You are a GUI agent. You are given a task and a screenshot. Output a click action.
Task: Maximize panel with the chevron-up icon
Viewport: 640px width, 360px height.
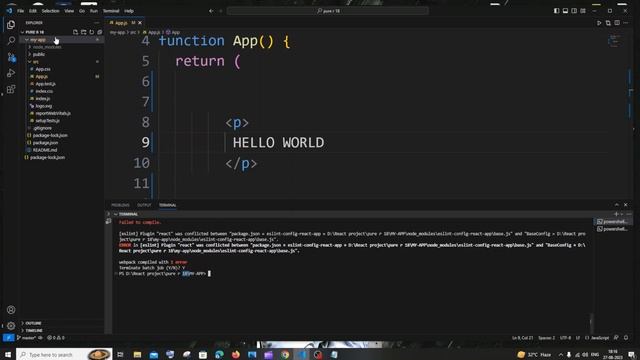[617, 205]
